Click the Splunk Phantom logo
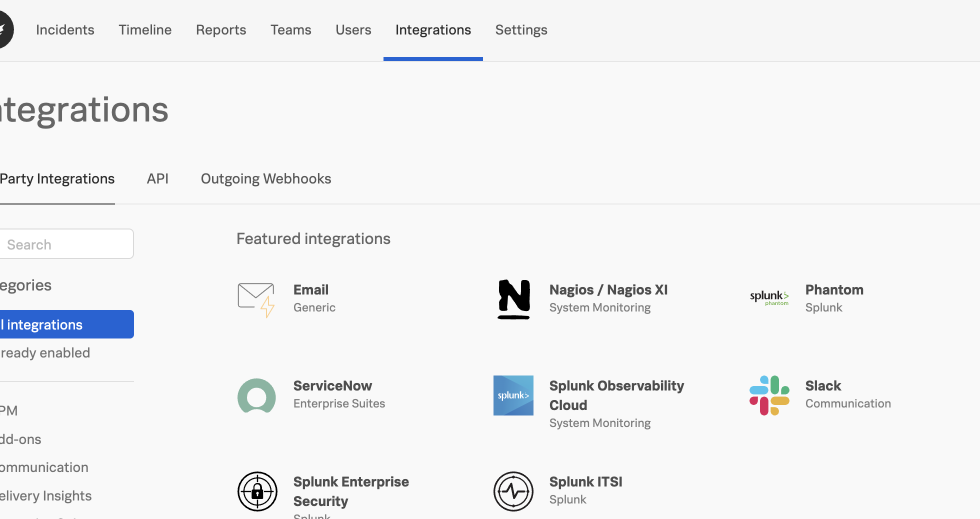The width and height of the screenshot is (980, 519). coord(769,297)
